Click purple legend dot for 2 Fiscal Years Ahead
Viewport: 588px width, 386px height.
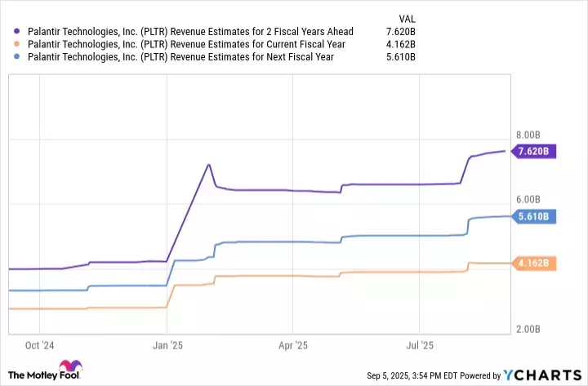pos(17,32)
